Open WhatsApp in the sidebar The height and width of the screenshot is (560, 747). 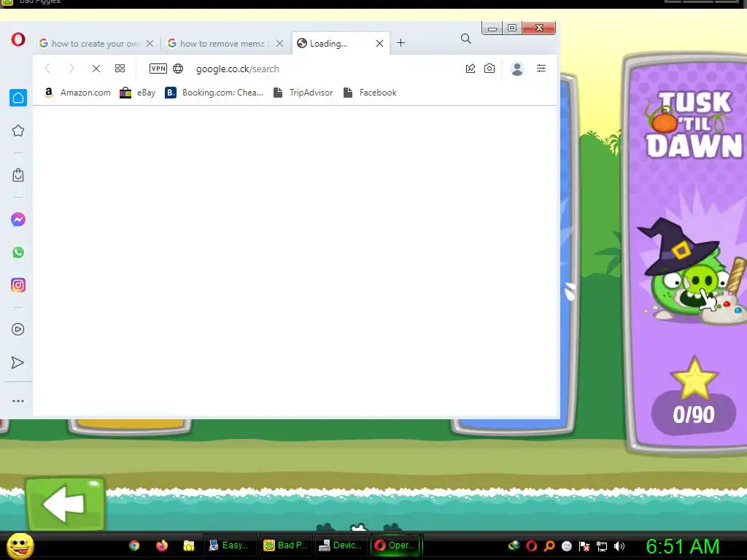tap(18, 252)
